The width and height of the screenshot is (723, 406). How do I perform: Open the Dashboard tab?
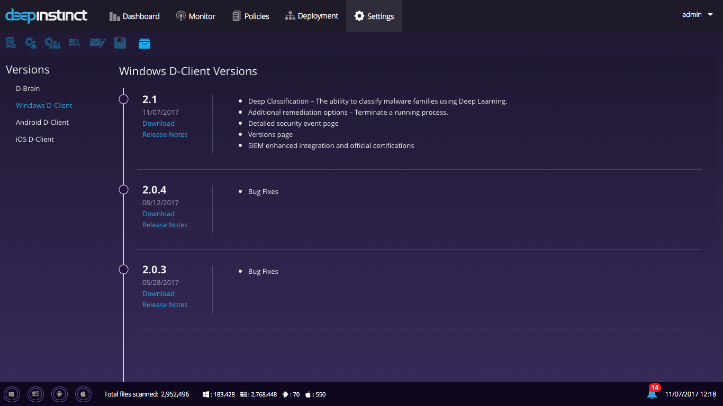coord(135,16)
